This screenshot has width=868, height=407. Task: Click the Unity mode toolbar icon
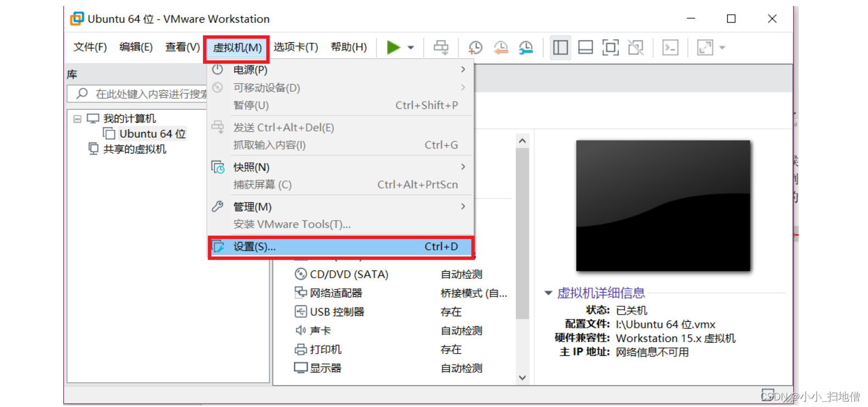click(x=636, y=47)
